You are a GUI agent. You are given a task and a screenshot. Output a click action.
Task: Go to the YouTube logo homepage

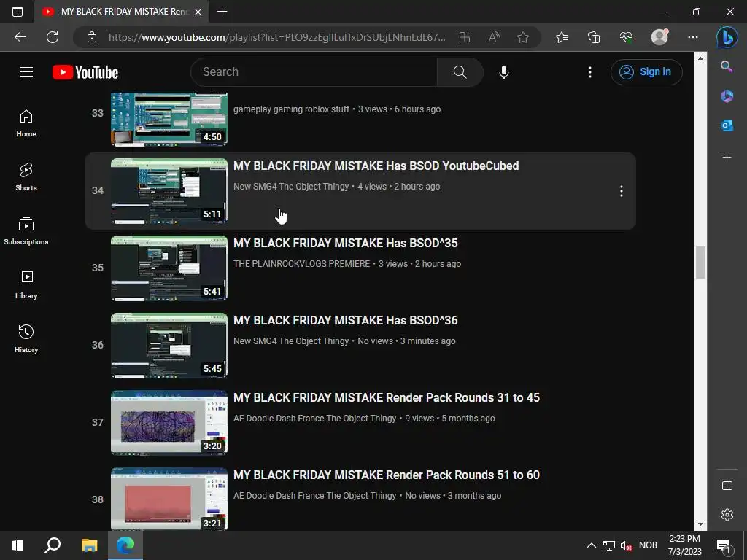[x=85, y=72]
